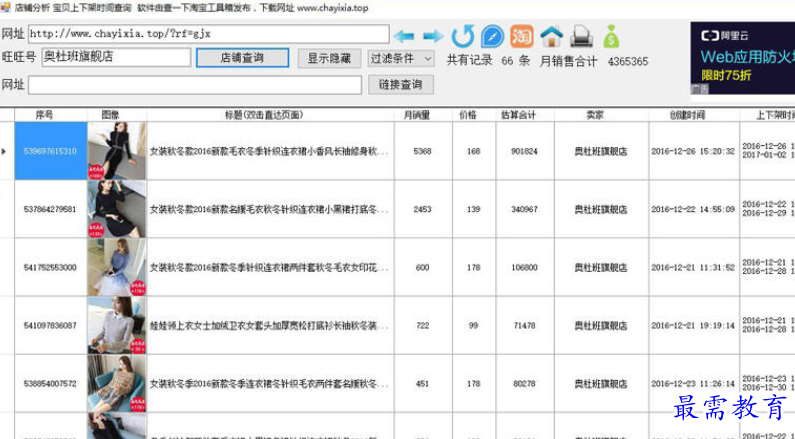The height and width of the screenshot is (439, 795).
Task: Click creation time 2016-12-21 11:31:52
Action: (693, 267)
